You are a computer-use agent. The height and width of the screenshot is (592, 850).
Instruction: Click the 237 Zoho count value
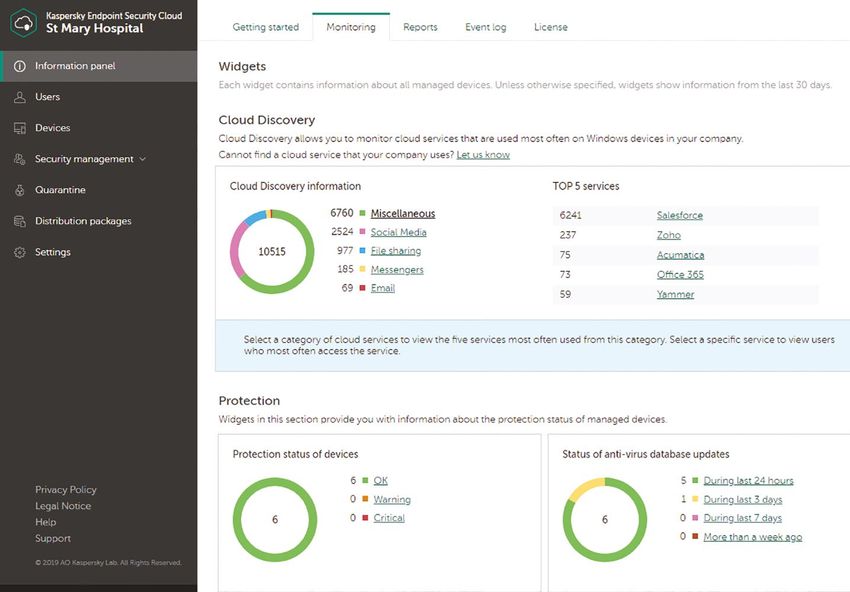pyautogui.click(x=568, y=235)
